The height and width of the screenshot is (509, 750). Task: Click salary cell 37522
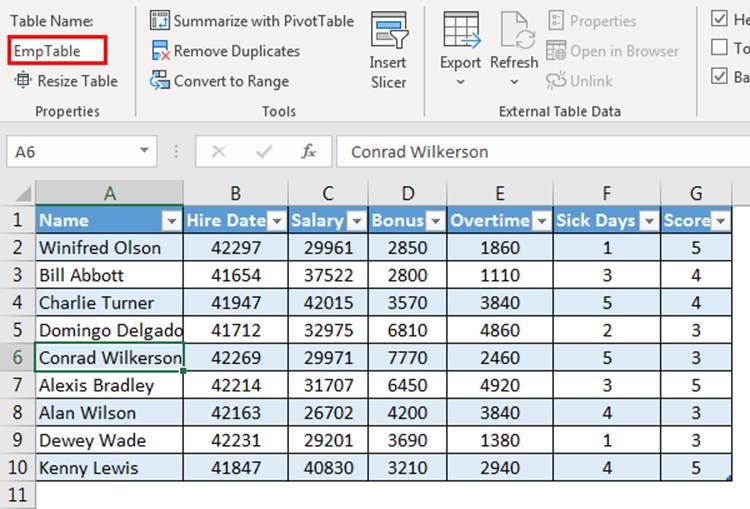(x=328, y=275)
